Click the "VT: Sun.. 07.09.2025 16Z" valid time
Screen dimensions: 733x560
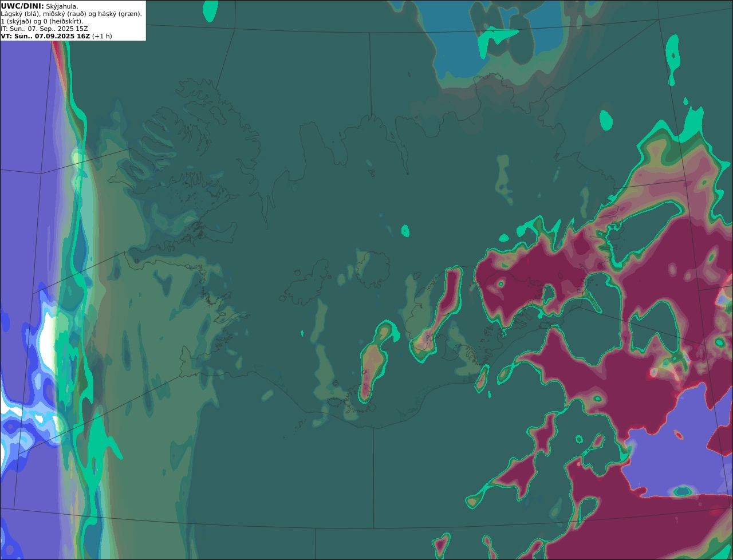pos(45,36)
